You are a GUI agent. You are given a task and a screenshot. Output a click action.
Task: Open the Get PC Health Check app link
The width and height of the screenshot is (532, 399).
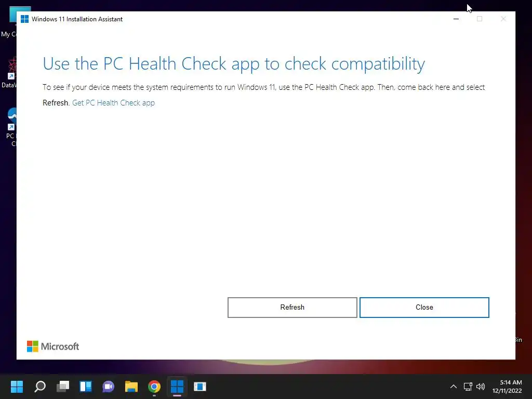click(x=113, y=103)
